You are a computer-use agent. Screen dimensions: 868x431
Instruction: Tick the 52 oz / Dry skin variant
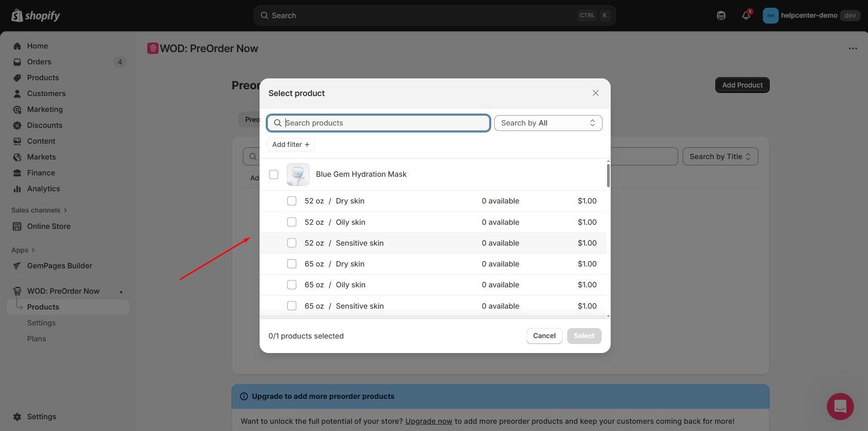[292, 201]
